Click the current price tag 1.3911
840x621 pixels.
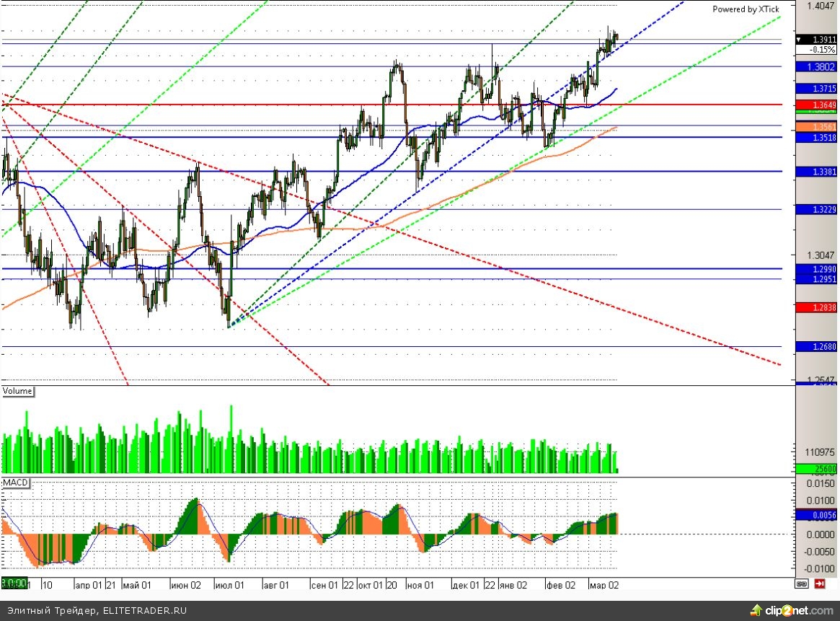pos(816,40)
